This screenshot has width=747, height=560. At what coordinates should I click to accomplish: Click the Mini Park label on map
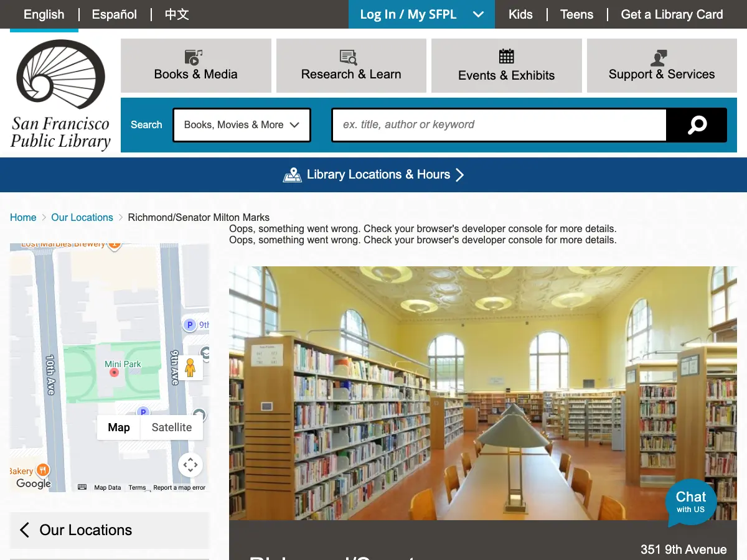123,364
